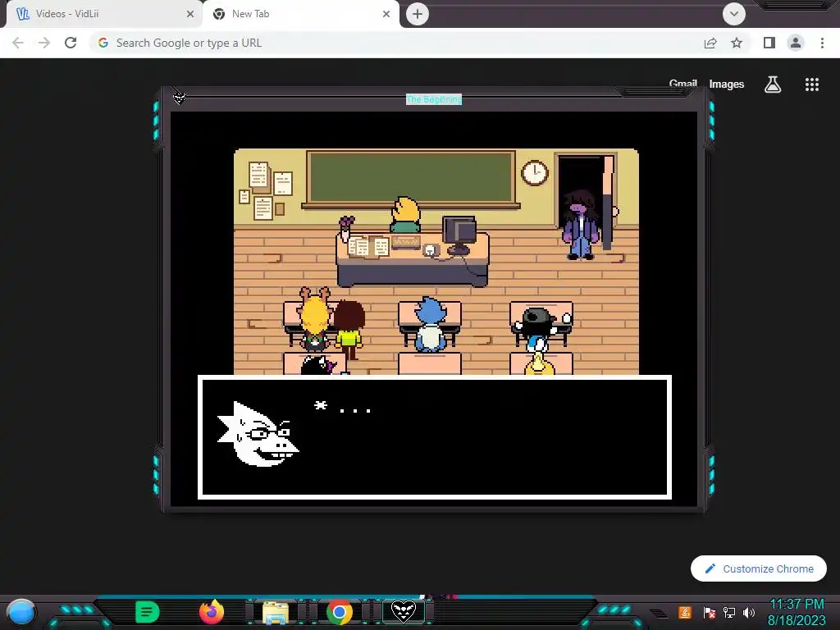840x630 pixels.
Task: Click Susie standing in the doorway
Action: tap(580, 225)
